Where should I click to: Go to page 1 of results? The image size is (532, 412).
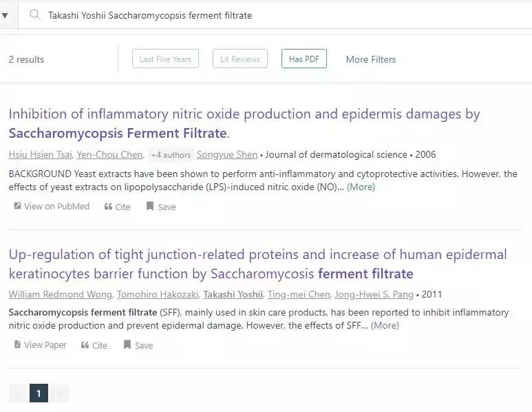[x=39, y=394]
